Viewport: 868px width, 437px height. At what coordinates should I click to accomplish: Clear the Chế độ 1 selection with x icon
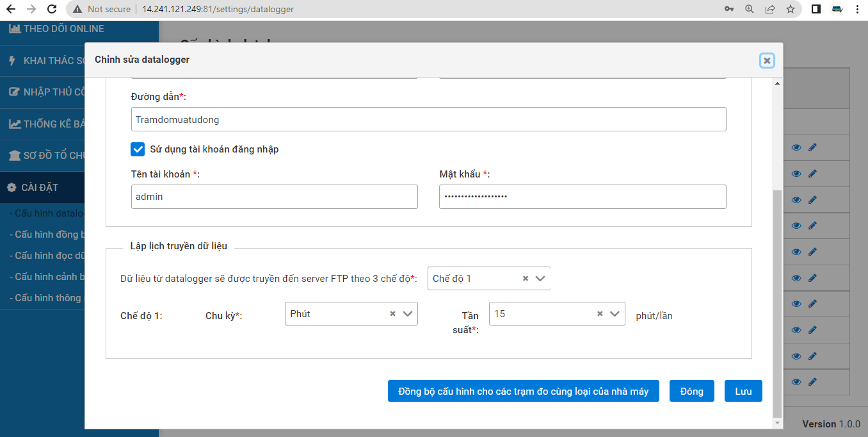pos(526,279)
